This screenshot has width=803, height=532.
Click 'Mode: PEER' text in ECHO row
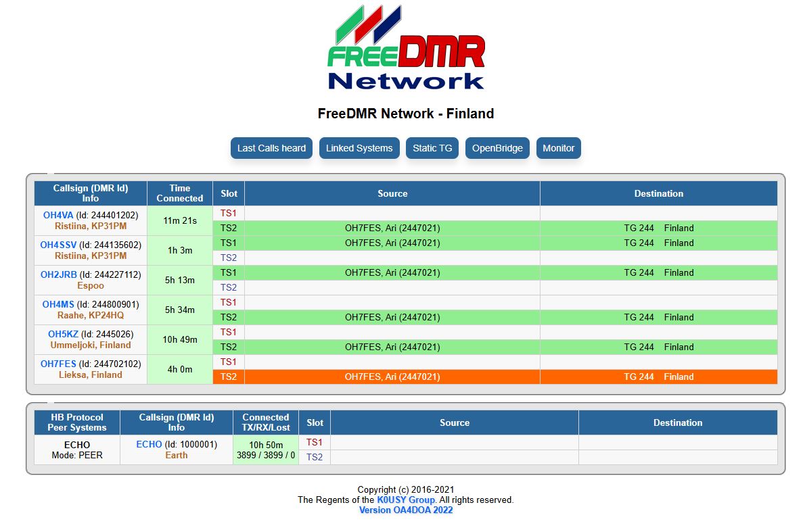[x=77, y=455]
